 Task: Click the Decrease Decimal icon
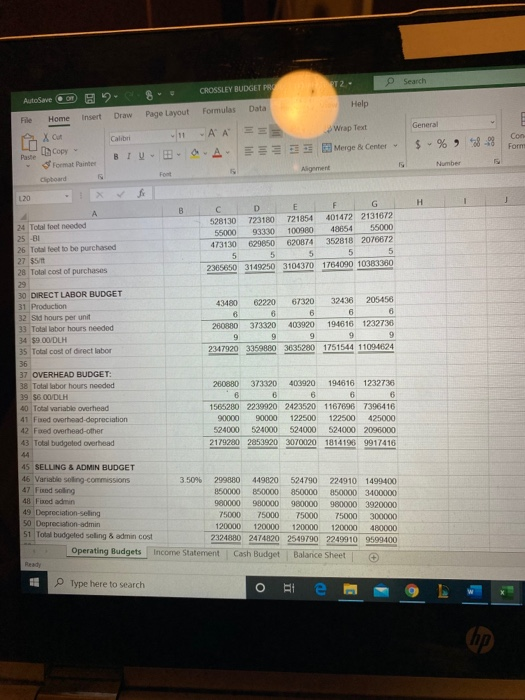(x=490, y=142)
